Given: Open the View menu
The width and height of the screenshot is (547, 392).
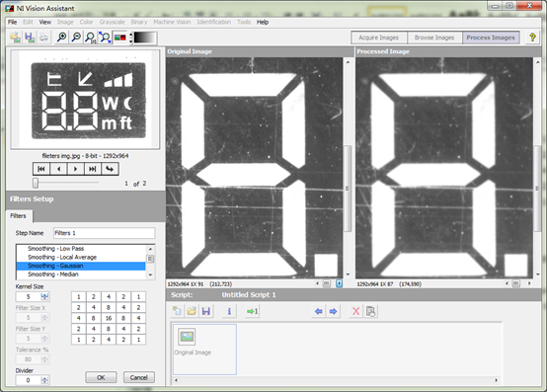Looking at the screenshot, I should [45, 22].
